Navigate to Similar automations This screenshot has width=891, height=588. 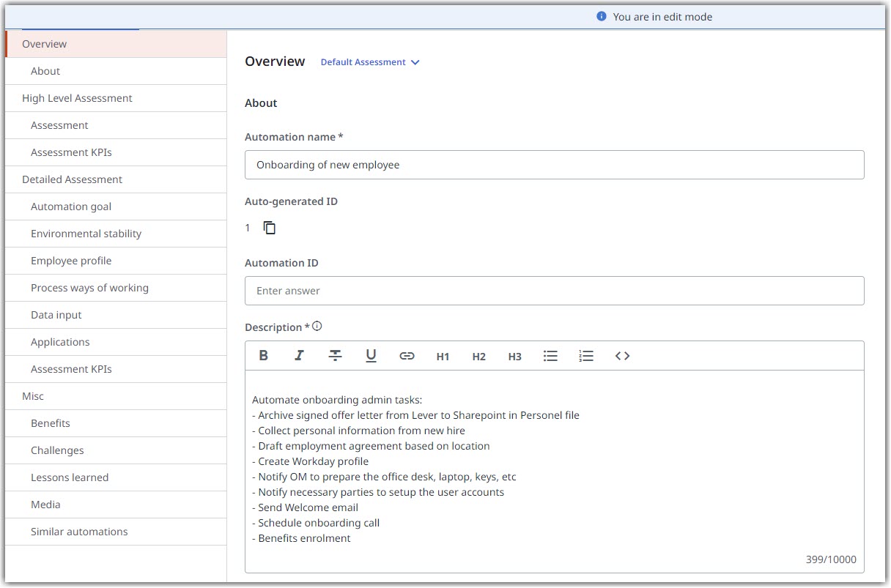pos(79,531)
